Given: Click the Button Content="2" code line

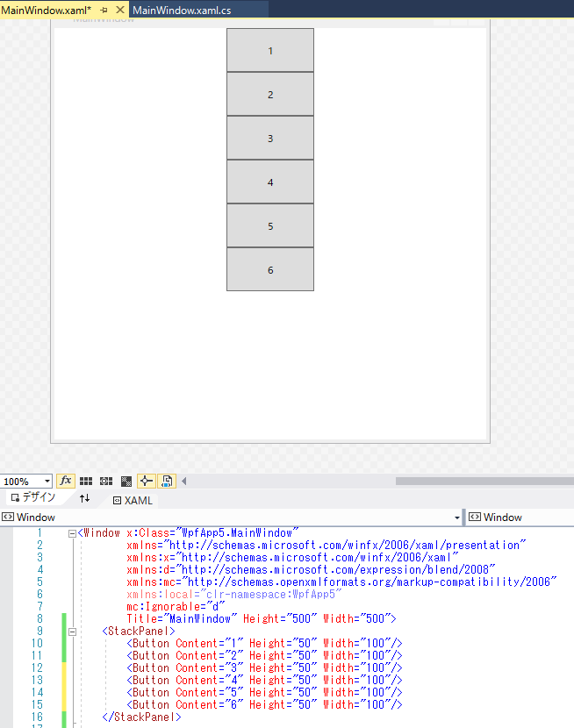Looking at the screenshot, I should 264,656.
